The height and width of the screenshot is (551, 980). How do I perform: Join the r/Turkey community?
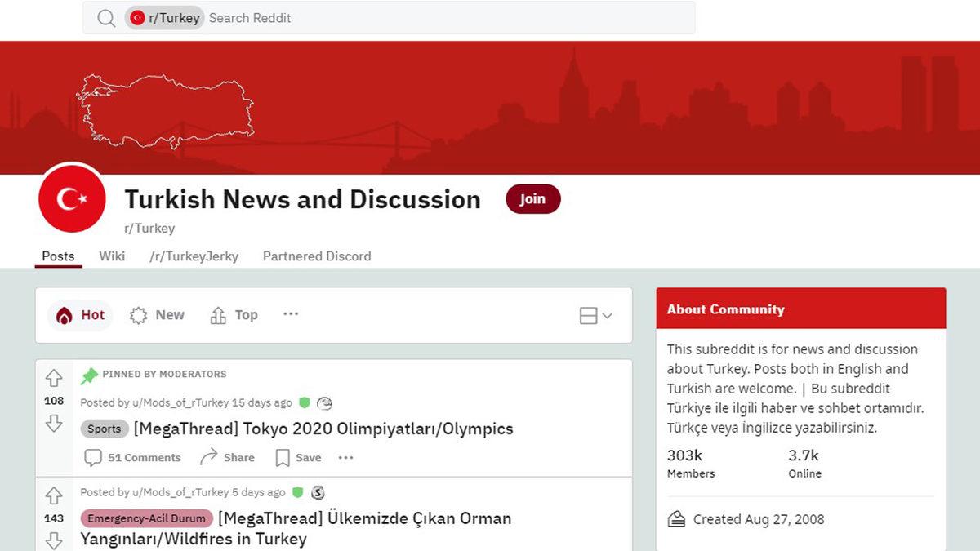click(532, 199)
